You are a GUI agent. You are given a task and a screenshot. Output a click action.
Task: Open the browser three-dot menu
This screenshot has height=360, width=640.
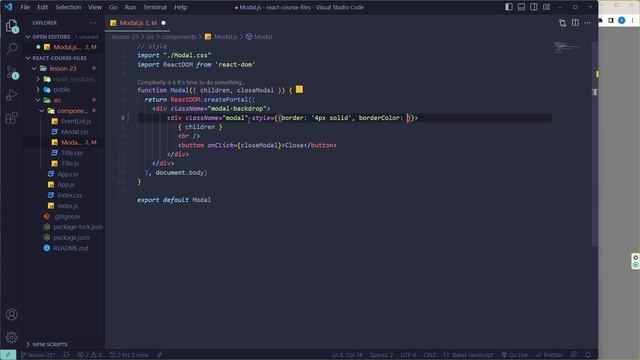click(x=632, y=20)
